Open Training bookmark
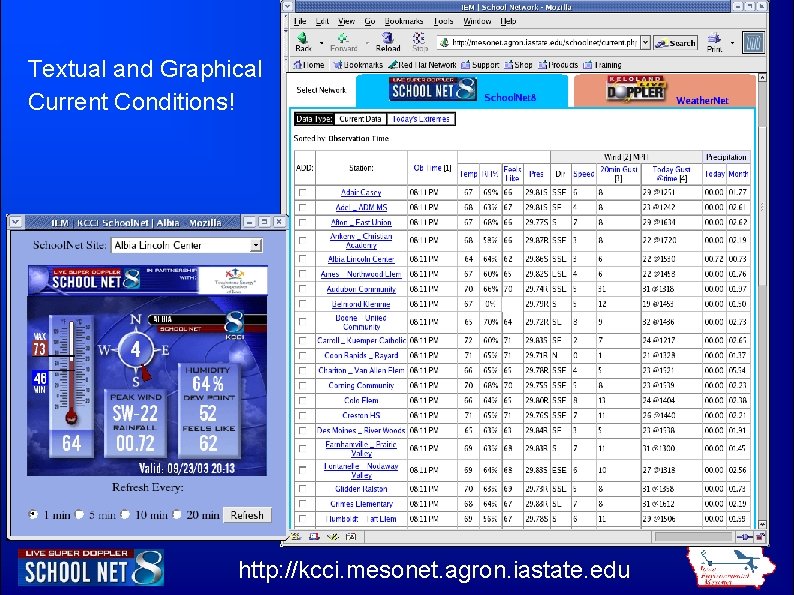 pyautogui.click(x=603, y=65)
